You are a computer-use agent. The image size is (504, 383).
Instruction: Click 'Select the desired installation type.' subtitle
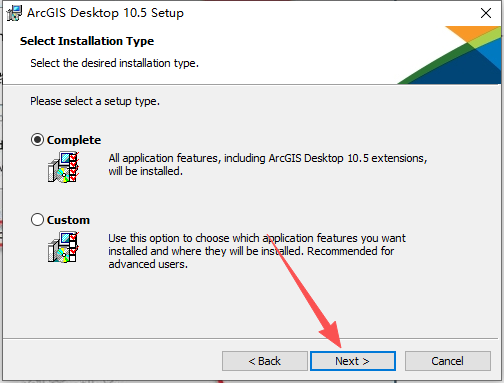coord(114,63)
